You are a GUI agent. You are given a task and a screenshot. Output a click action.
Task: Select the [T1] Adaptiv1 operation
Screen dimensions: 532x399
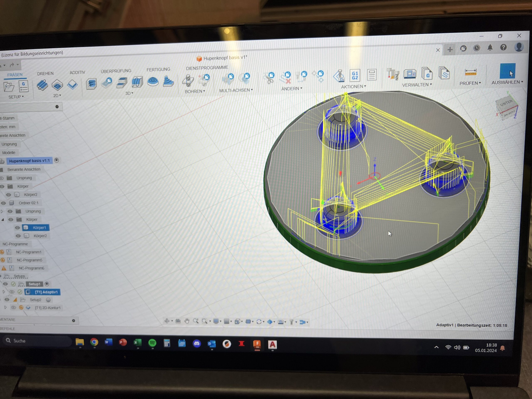click(46, 292)
